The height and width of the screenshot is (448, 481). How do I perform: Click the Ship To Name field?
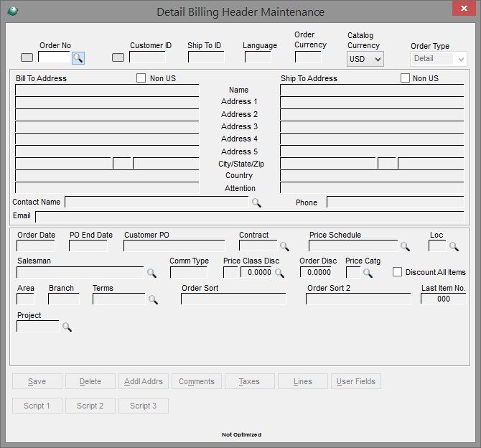(x=372, y=90)
